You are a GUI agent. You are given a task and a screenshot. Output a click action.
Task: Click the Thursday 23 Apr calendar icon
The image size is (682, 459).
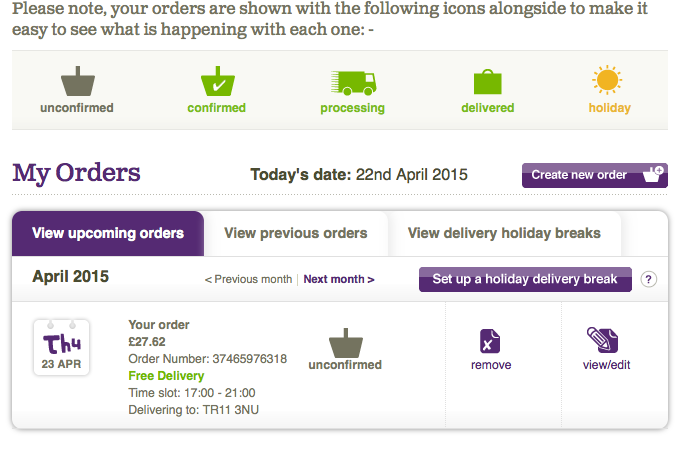tap(61, 347)
